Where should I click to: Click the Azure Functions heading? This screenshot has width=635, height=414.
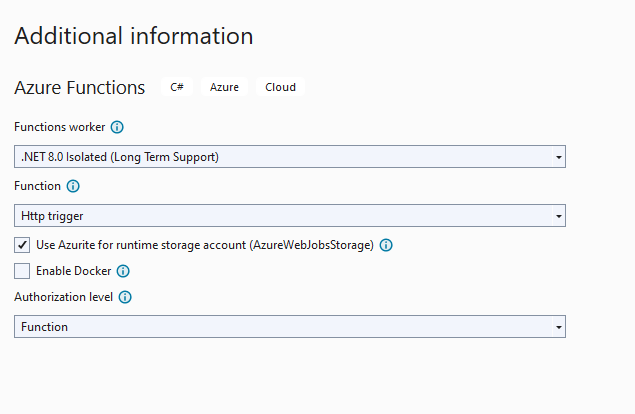79,87
